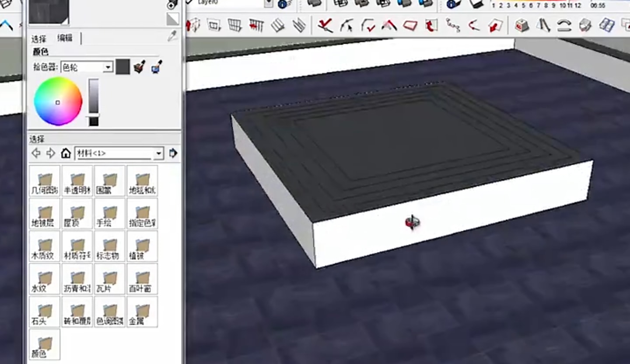The image size is (630, 364).
Task: Click the red quadrilateral face toolbar icon
Action: (x=410, y=25)
